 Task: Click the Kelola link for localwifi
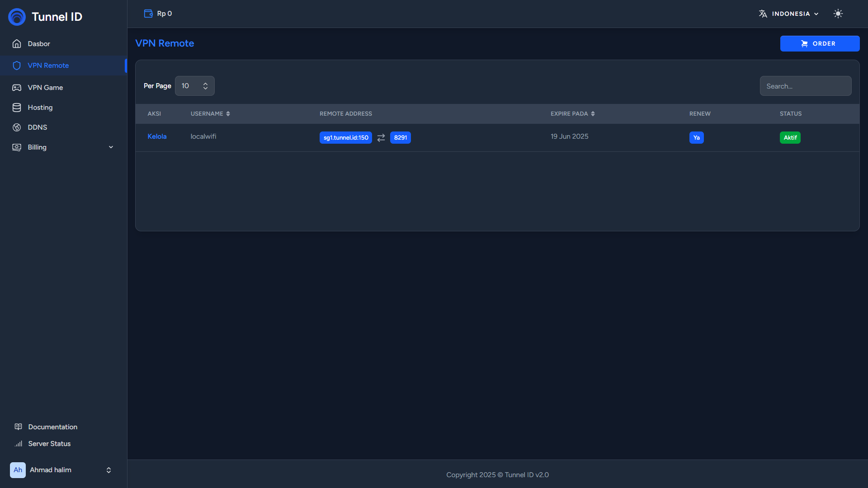click(x=157, y=136)
